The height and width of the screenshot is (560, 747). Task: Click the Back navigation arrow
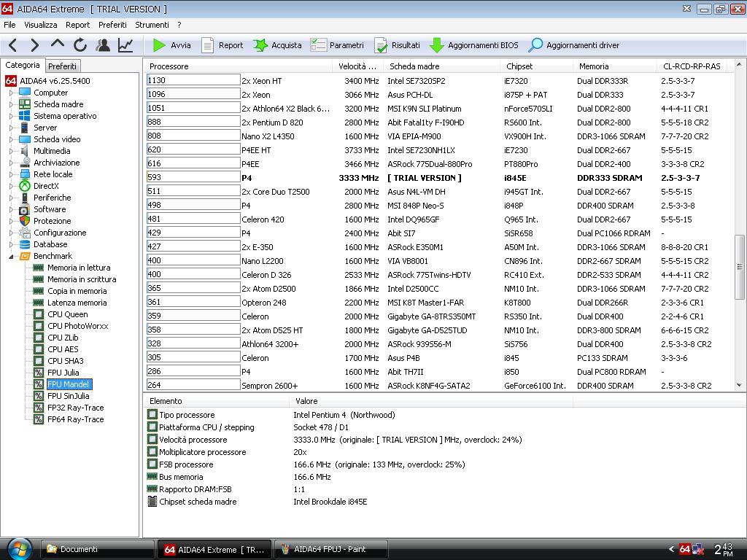[x=12, y=45]
